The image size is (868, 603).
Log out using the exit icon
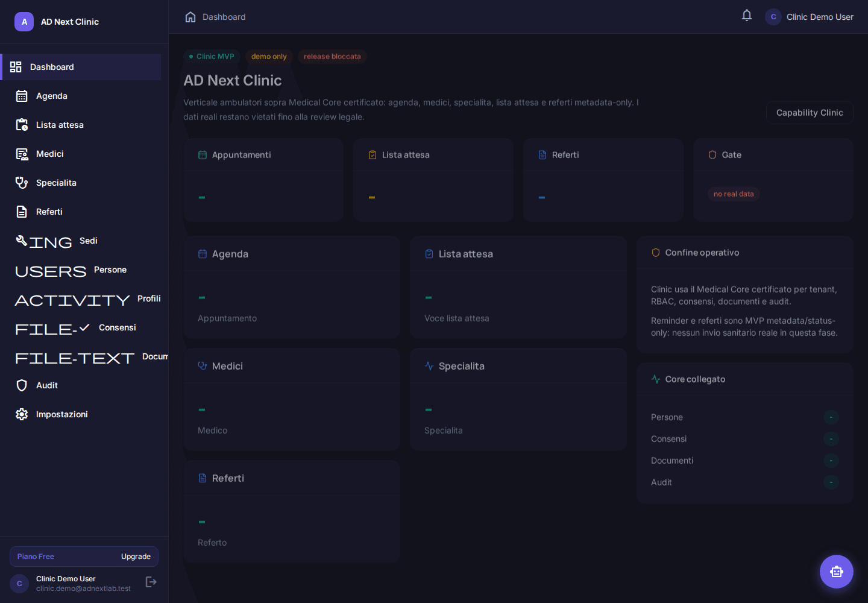tap(151, 582)
